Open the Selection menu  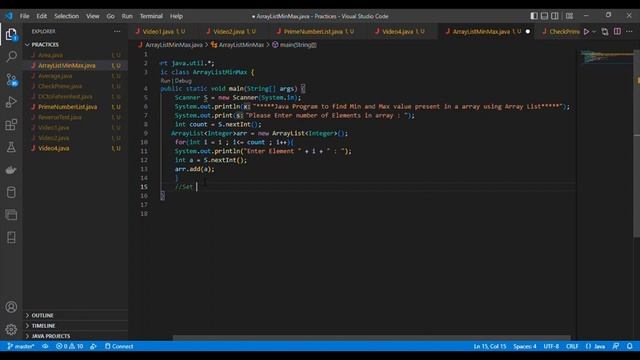(67, 16)
